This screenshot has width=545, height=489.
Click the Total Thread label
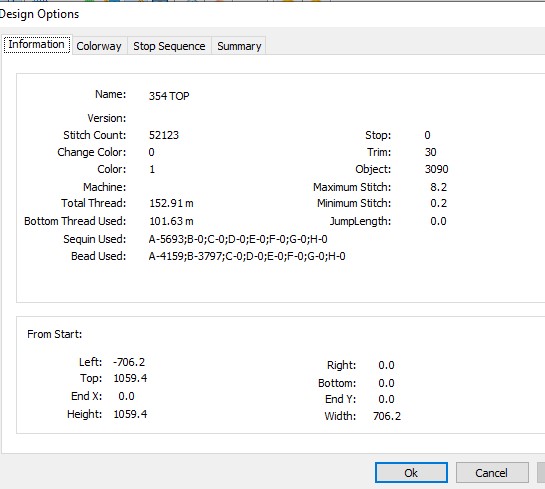coord(93,203)
